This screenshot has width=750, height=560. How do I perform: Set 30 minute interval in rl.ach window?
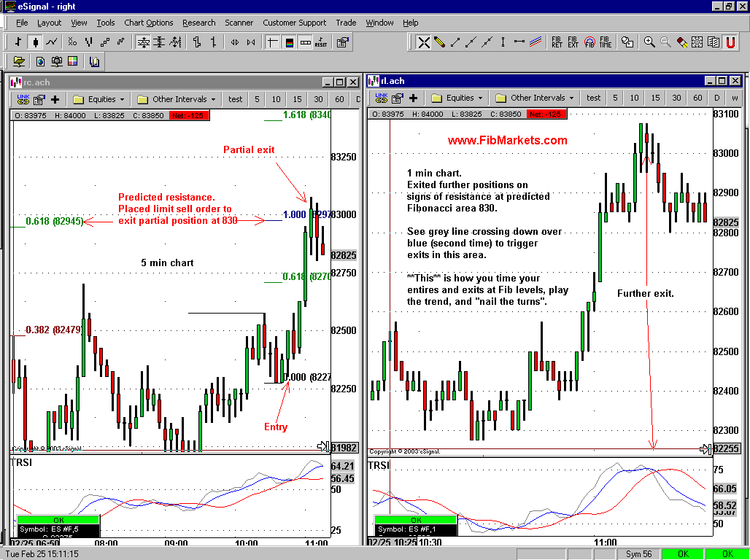tap(676, 98)
